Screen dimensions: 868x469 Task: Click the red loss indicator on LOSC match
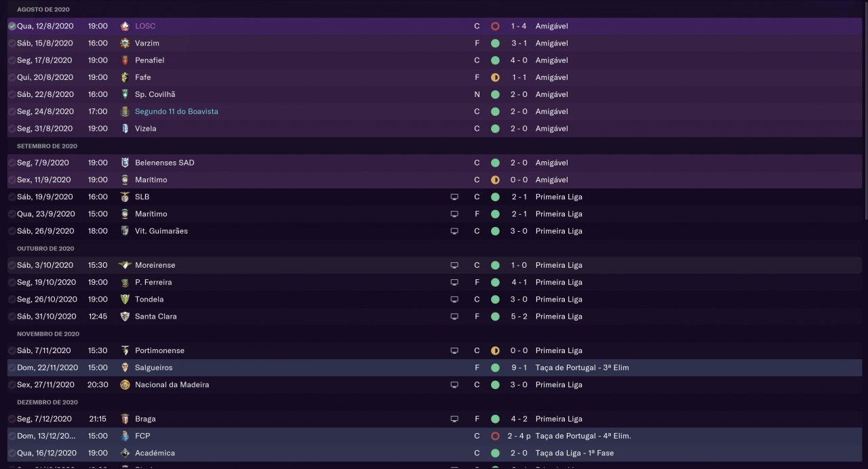(495, 26)
